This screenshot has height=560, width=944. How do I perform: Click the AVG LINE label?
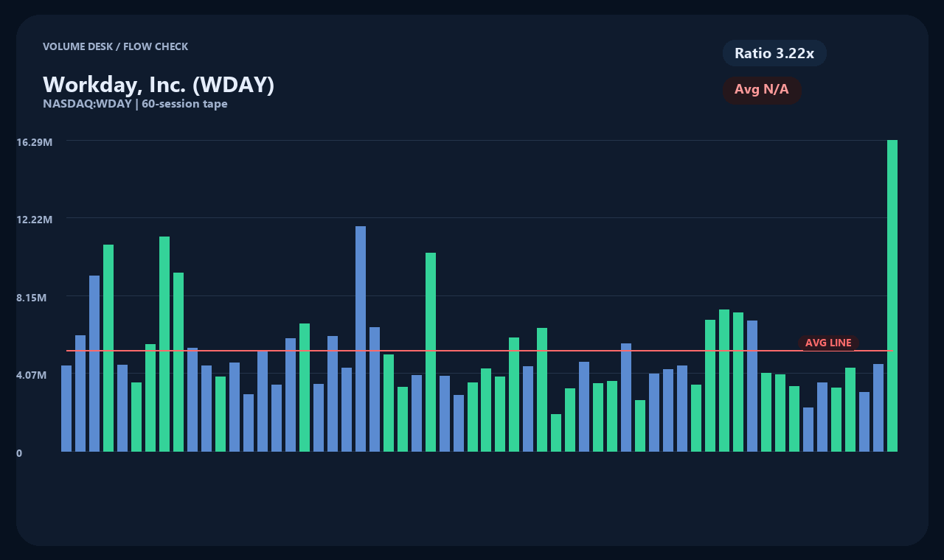[828, 343]
